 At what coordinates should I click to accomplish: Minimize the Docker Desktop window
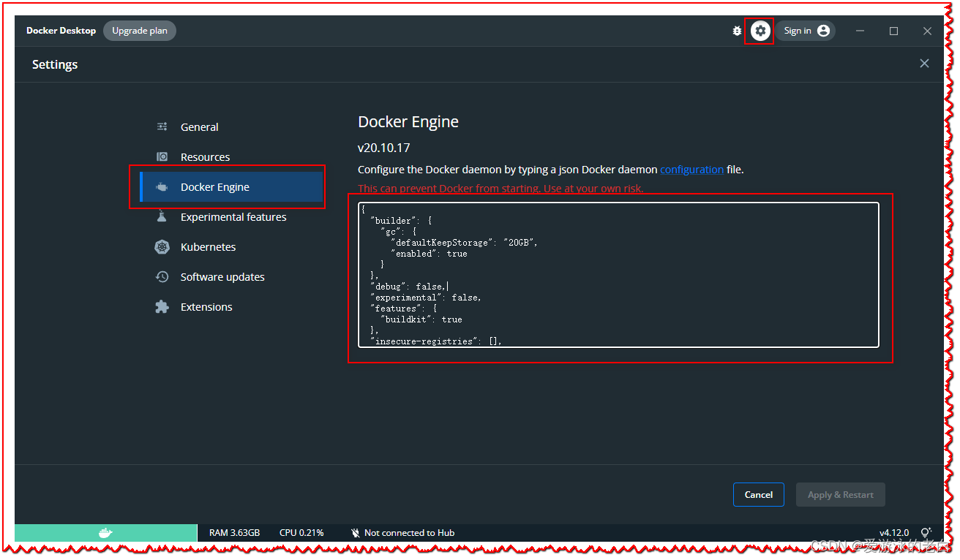coord(860,31)
